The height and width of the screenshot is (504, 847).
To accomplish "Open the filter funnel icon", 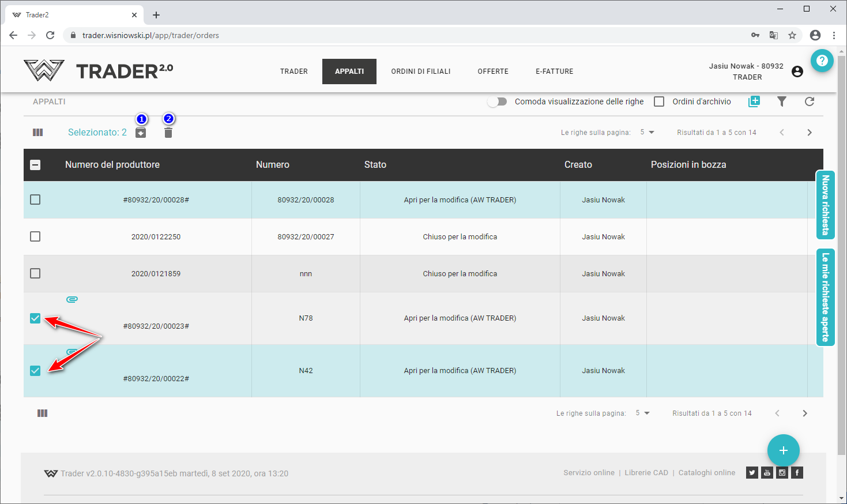I will pyautogui.click(x=782, y=101).
